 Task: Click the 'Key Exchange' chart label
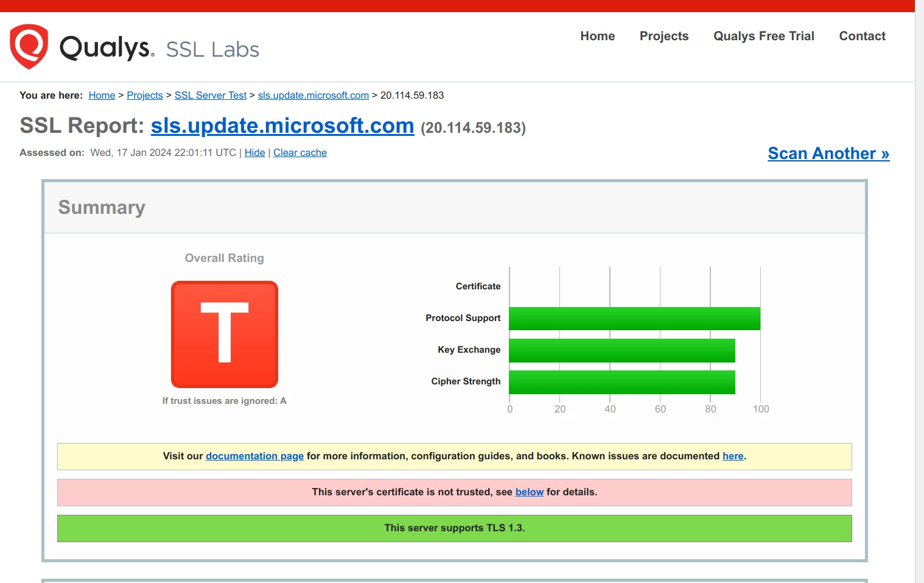coord(469,350)
